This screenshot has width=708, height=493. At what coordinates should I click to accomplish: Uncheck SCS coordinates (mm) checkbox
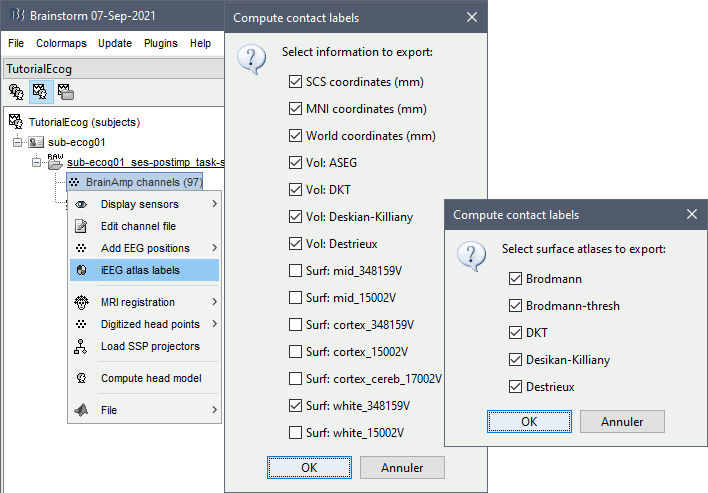click(x=295, y=81)
